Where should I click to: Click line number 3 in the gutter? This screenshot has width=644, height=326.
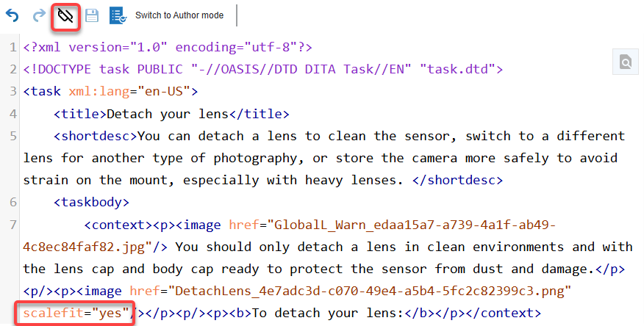15,92
